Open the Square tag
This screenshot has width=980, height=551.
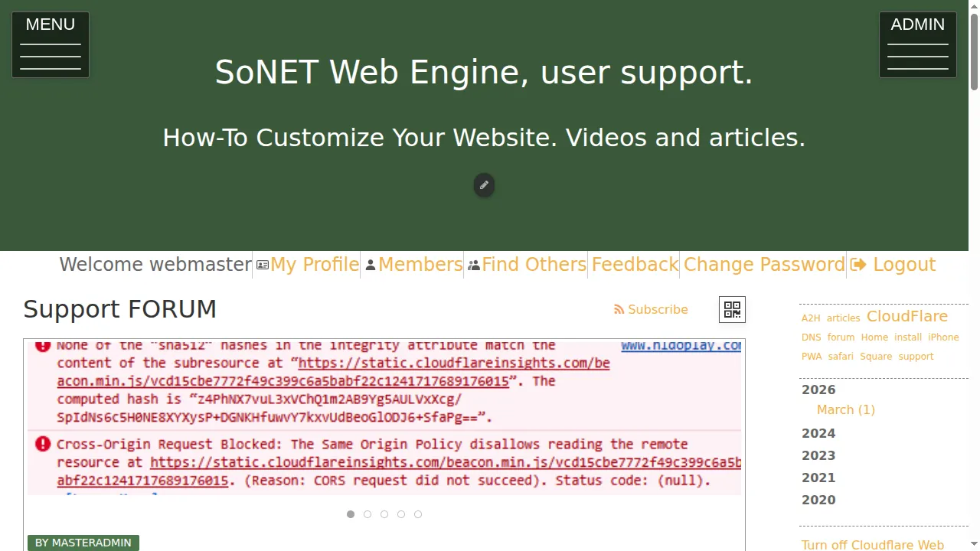[876, 357]
